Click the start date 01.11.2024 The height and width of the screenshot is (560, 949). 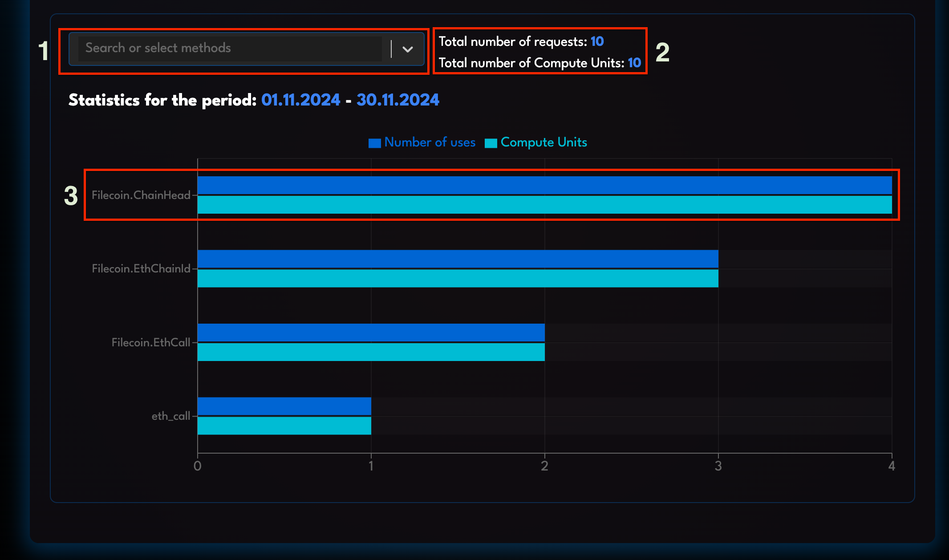point(300,100)
